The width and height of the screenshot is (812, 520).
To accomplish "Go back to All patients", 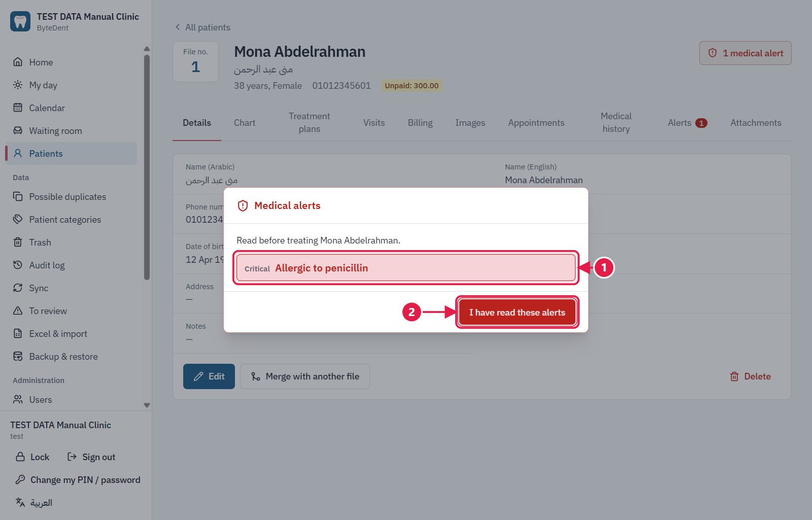I will pyautogui.click(x=202, y=27).
